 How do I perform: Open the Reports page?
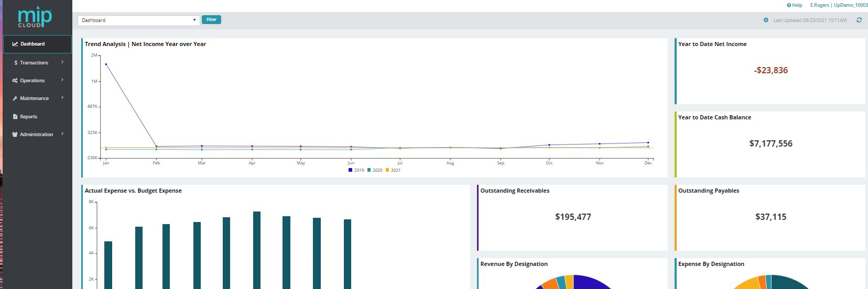[37, 116]
